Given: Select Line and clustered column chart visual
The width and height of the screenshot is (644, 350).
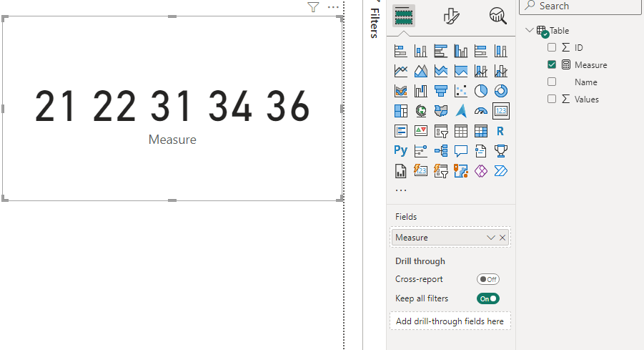Looking at the screenshot, I should pos(500,71).
